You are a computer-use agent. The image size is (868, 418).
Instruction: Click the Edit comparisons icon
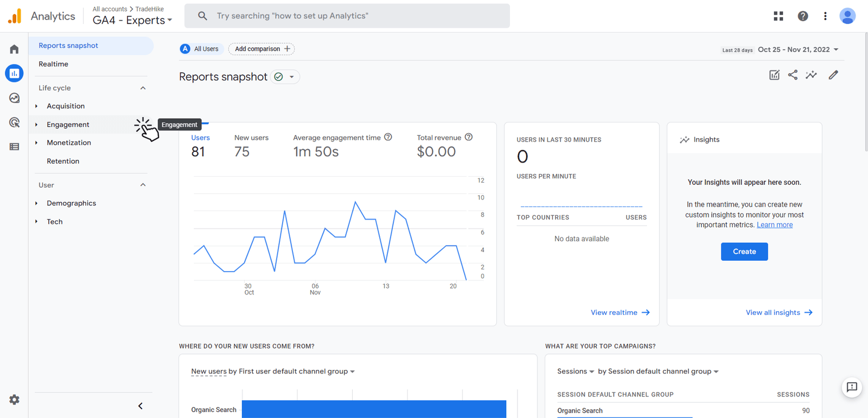[774, 75]
